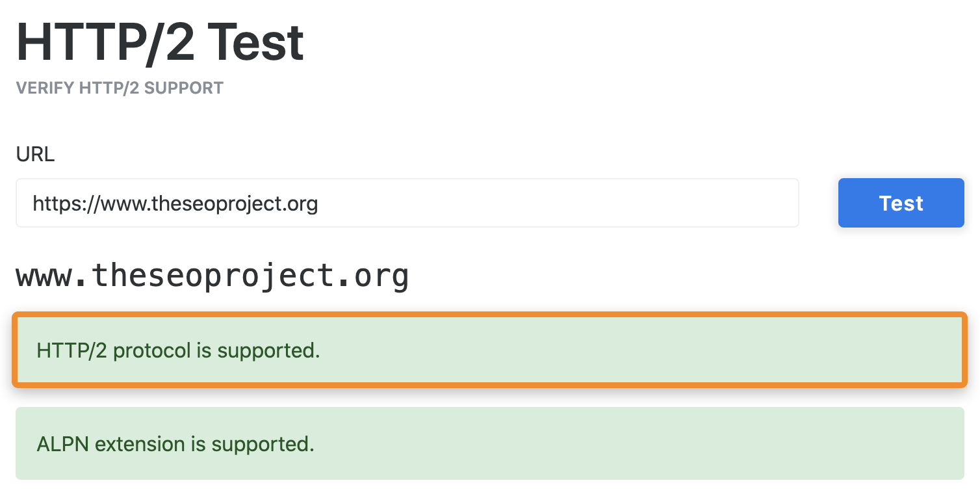This screenshot has height=498, width=980.
Task: Click the https://www.theseoproject.org text in the input
Action: click(x=174, y=203)
